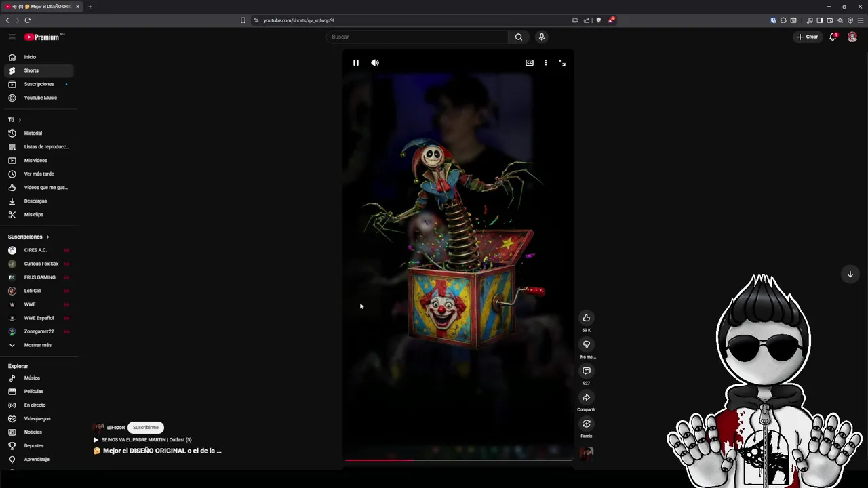Open Curious Fox Sox channel
The image size is (868, 488).
38,264
